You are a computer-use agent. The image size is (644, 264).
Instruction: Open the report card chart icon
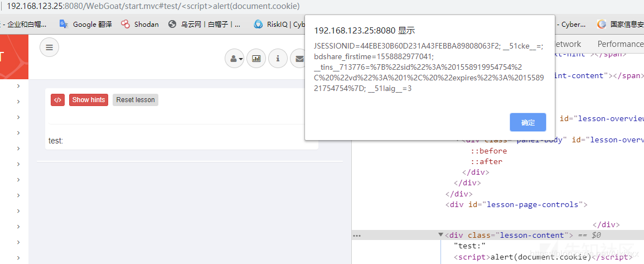(x=256, y=59)
